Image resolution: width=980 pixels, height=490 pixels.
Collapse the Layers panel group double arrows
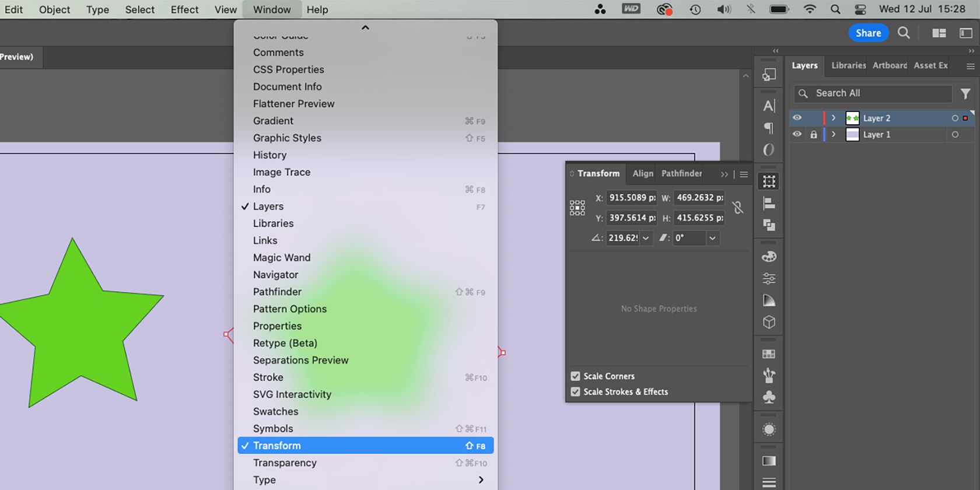pos(971,51)
